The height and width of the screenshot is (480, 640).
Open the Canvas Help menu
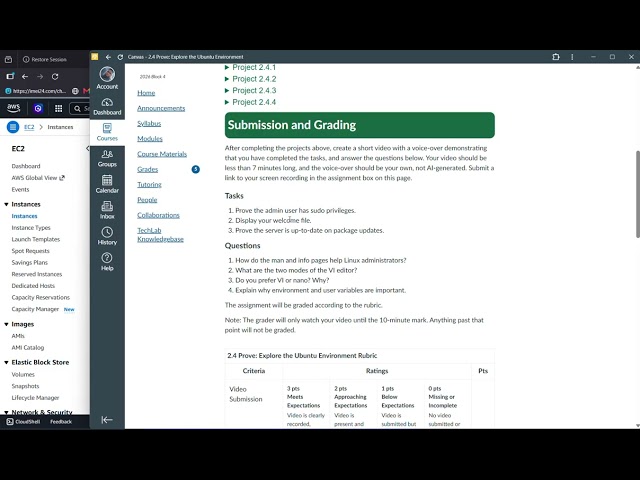(x=107, y=262)
